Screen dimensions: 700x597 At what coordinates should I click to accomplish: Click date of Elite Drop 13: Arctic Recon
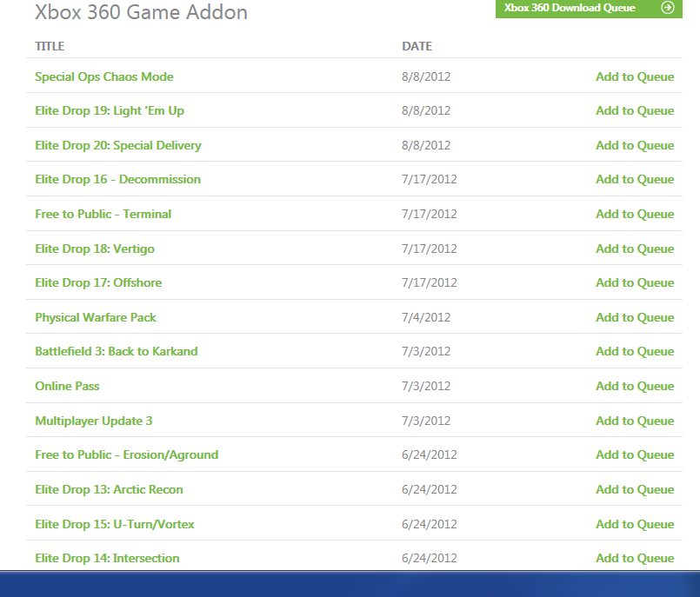429,490
